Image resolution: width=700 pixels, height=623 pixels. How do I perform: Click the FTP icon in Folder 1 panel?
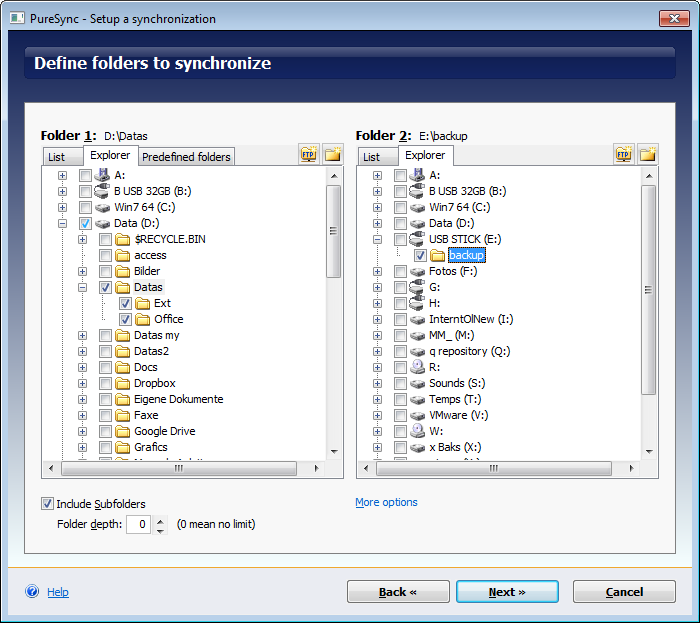pyautogui.click(x=308, y=154)
